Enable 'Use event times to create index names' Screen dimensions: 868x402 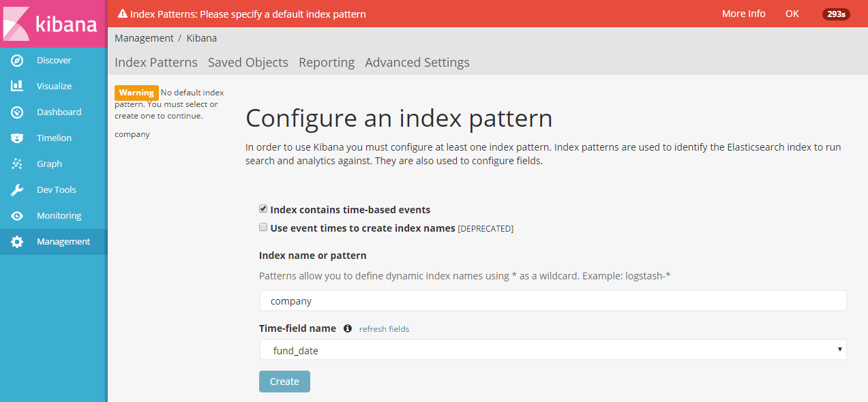coord(263,228)
